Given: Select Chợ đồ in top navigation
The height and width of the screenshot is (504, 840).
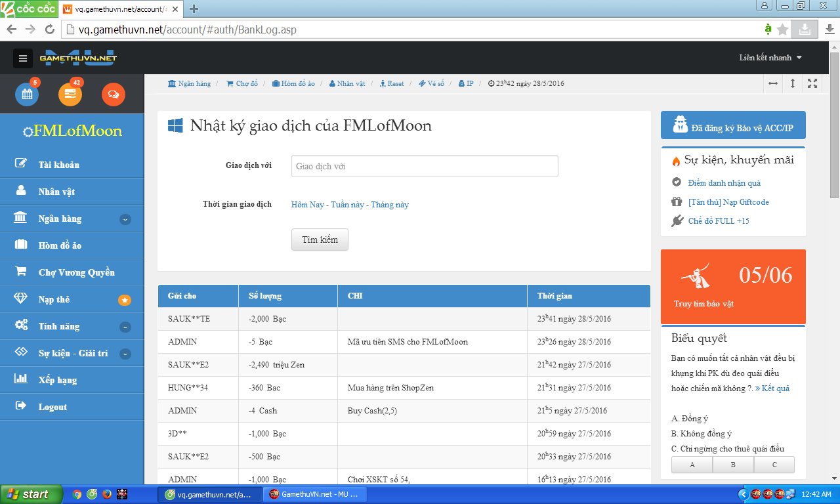Looking at the screenshot, I should (x=242, y=84).
